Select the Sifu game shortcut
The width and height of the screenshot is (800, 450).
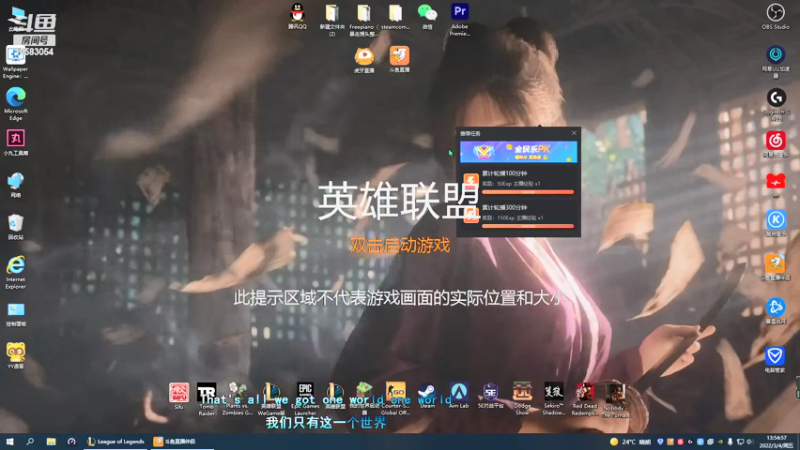179,396
